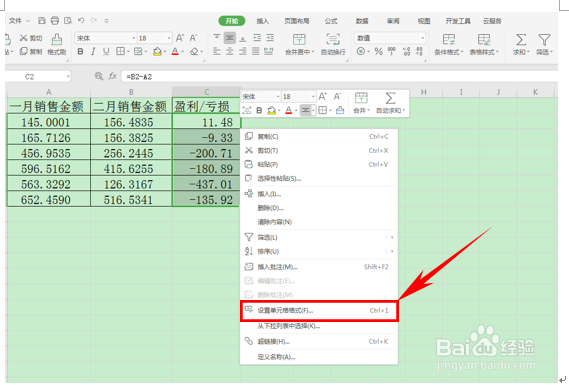Switch to the 公式 ribbon tab
Screen dimensions: 569x385
(331, 21)
